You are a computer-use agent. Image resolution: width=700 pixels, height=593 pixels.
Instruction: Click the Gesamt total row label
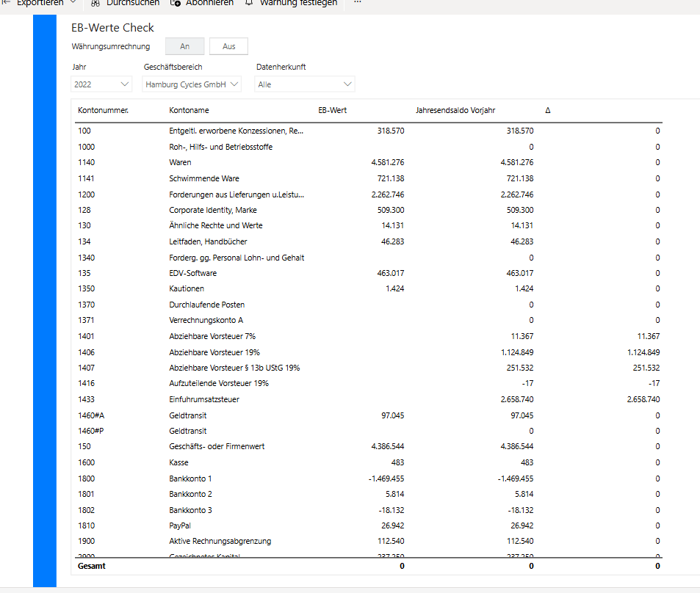point(92,566)
